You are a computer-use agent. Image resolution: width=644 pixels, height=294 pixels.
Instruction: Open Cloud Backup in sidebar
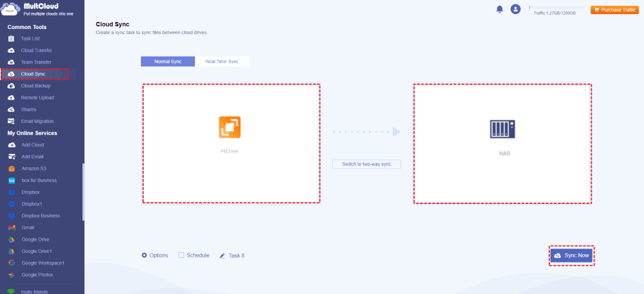35,86
